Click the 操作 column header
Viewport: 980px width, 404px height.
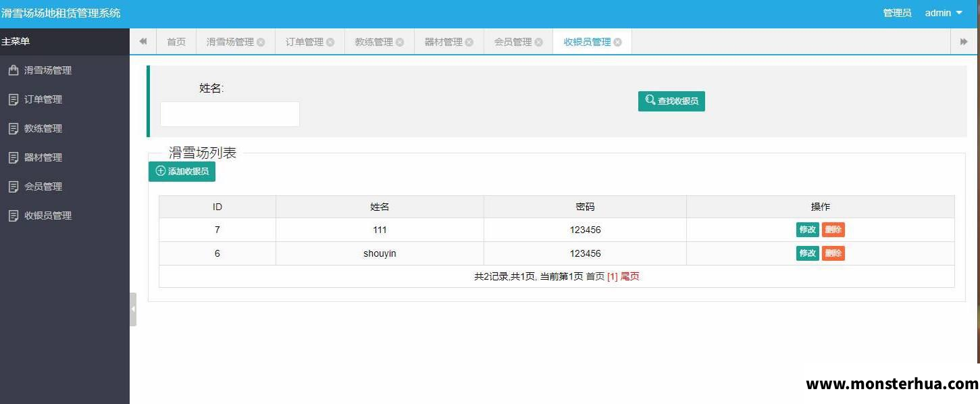pos(821,207)
